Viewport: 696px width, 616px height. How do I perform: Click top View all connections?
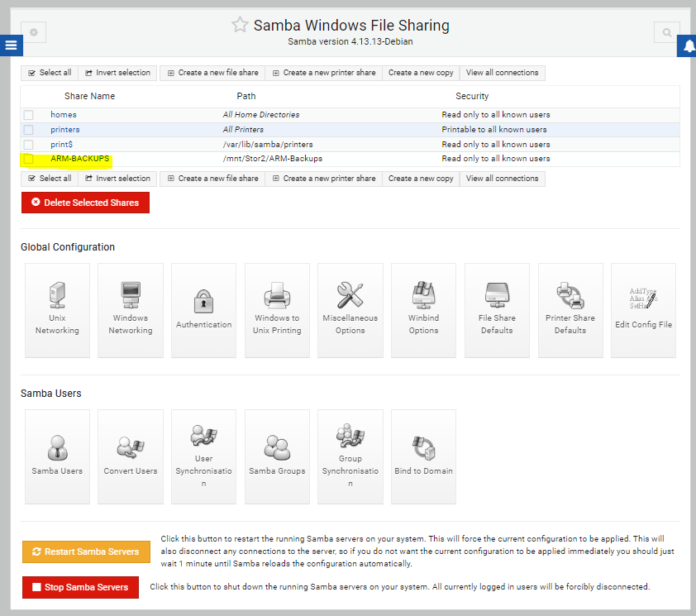coord(502,73)
